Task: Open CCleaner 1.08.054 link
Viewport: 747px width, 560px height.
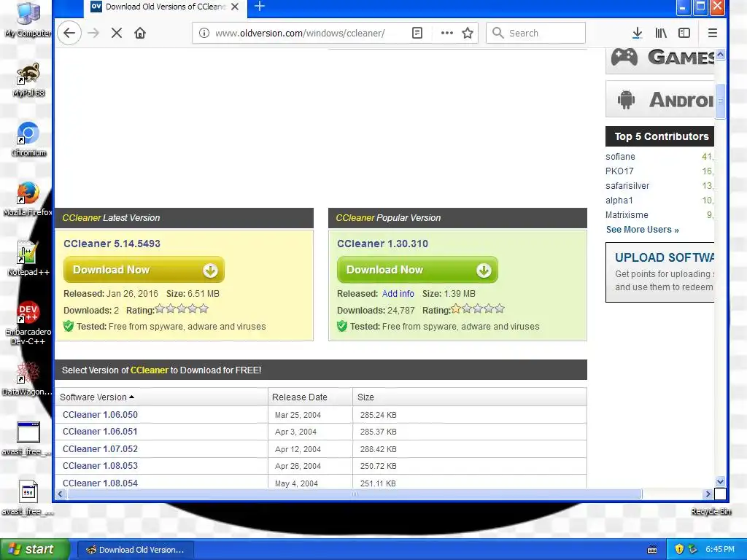Action: click(x=100, y=483)
